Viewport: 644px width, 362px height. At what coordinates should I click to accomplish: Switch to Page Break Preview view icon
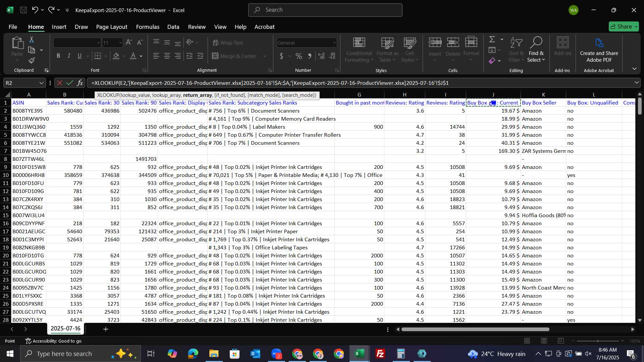coord(560,341)
